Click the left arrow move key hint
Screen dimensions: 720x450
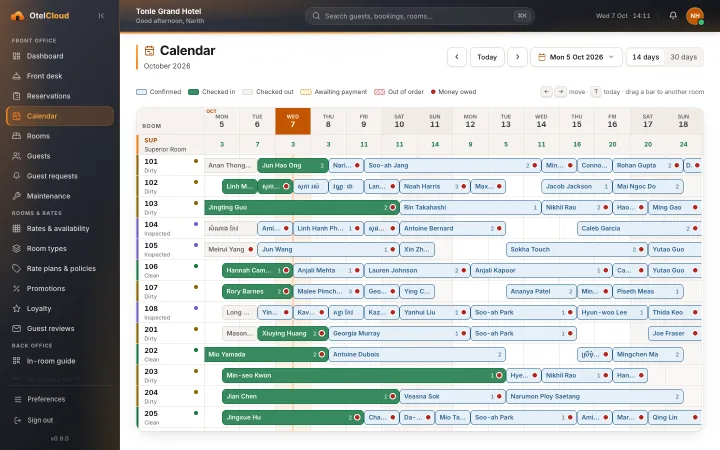[x=546, y=92]
